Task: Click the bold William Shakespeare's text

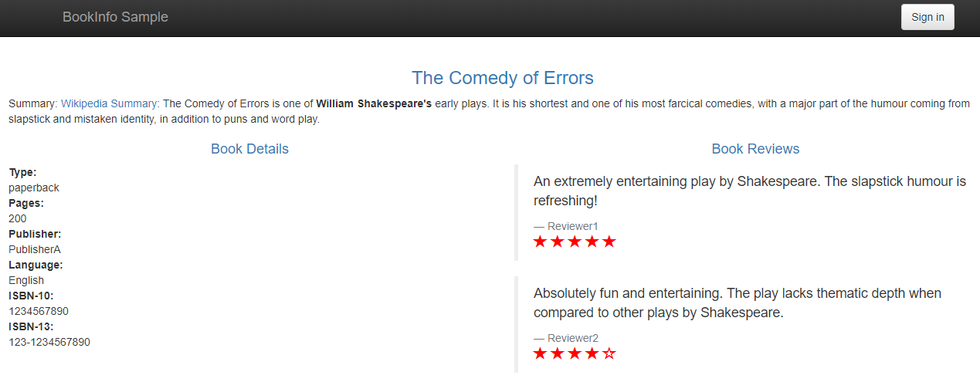Action: click(x=374, y=103)
